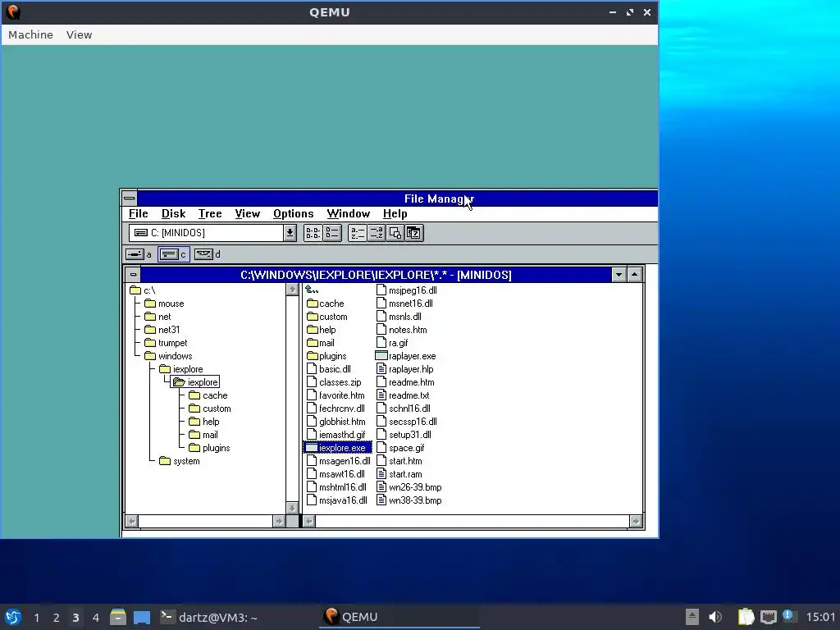840x630 pixels.
Task: Maximize the MINIDOS directory window
Action: (x=634, y=275)
